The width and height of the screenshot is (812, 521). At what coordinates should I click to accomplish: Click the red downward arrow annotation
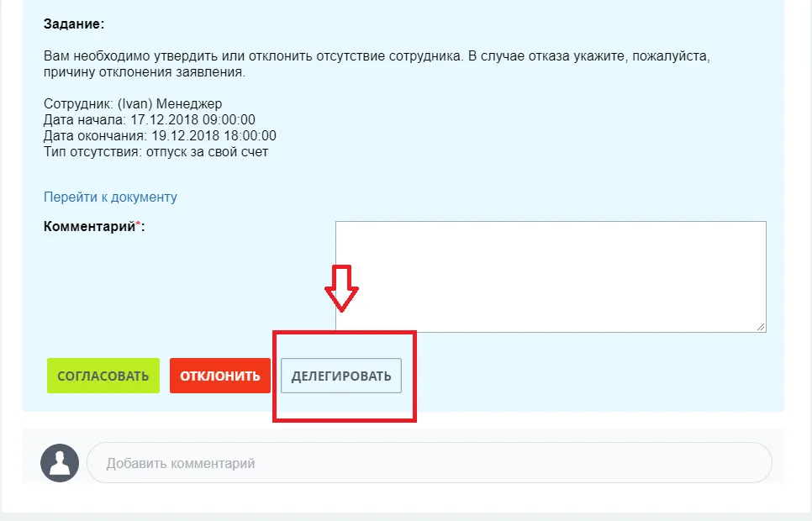coord(341,288)
